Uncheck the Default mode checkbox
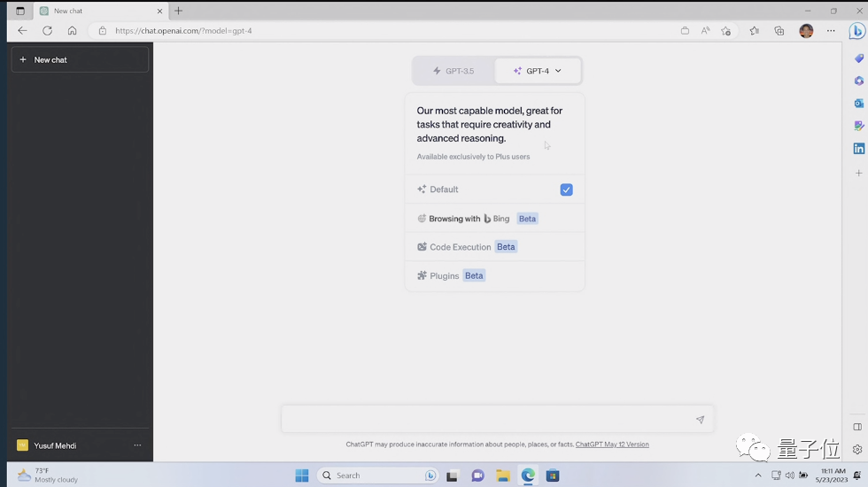 coord(566,189)
